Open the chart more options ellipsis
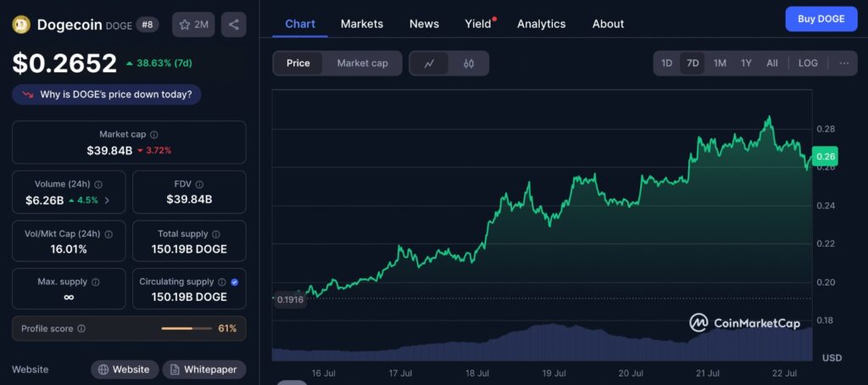Image resolution: width=868 pixels, height=385 pixels. click(x=843, y=63)
